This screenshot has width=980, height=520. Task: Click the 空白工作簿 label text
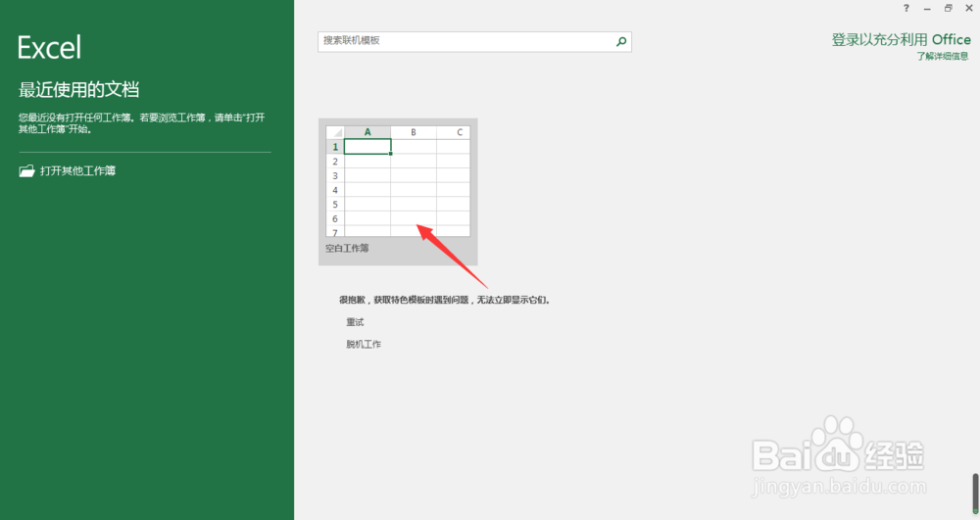[x=347, y=249]
